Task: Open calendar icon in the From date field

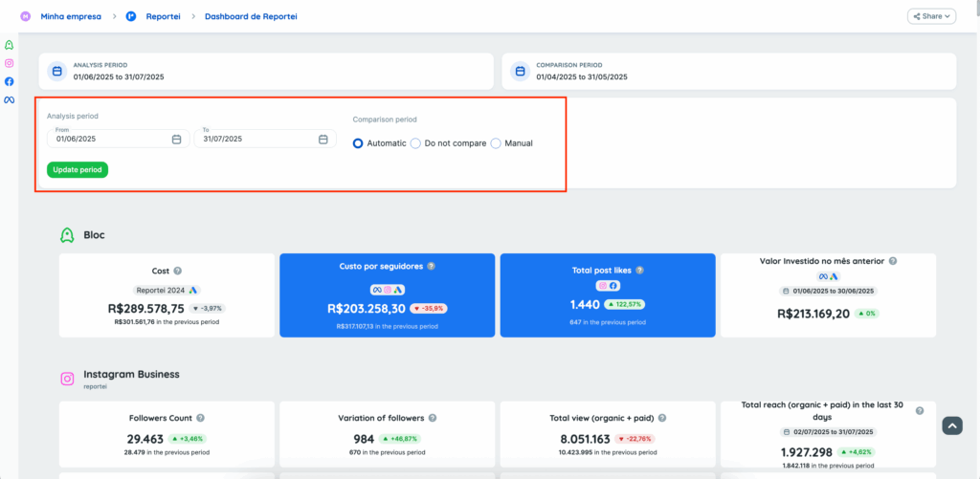Action: pos(176,139)
